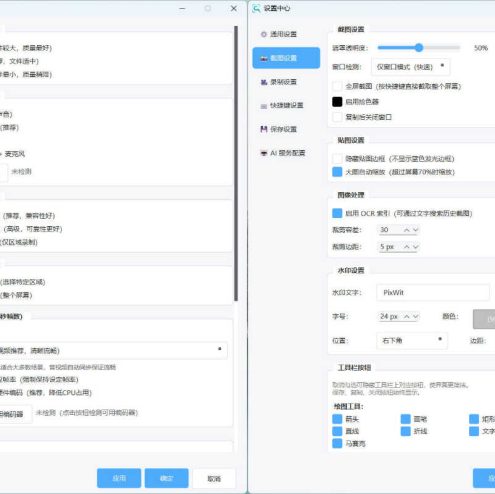
Task: Increase 抠图边距 with its up arrow
Action: pos(407,247)
